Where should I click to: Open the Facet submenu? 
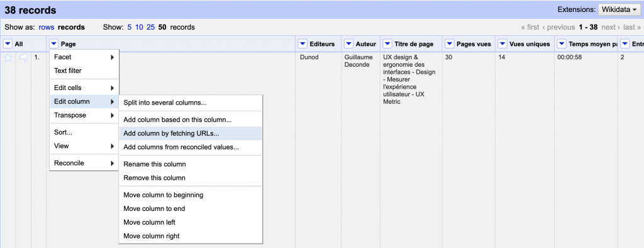click(84, 57)
